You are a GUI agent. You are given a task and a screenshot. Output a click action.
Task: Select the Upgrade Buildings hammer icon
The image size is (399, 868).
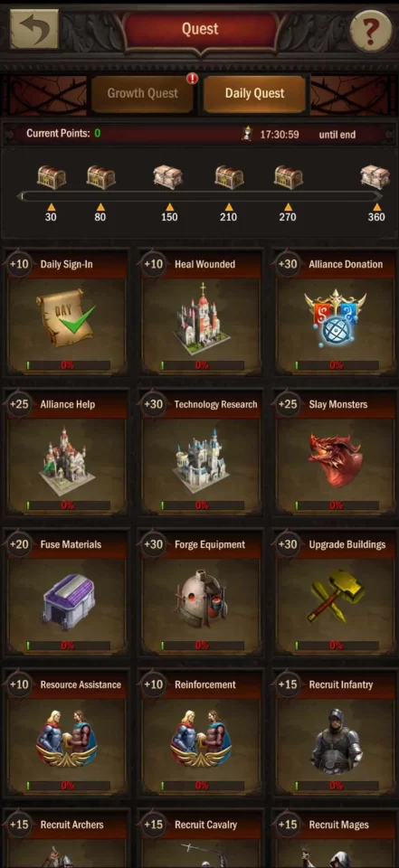336,600
